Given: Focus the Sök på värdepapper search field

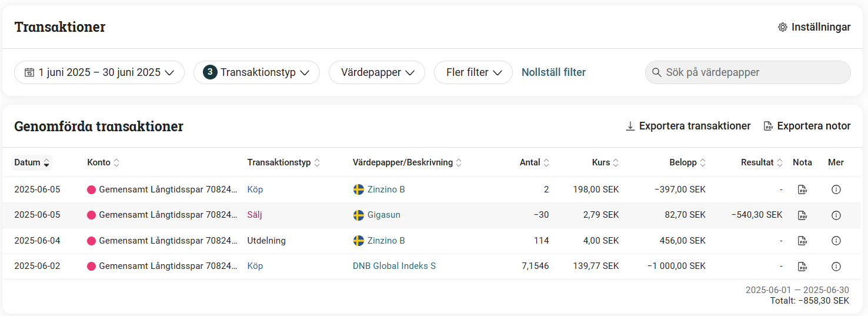Looking at the screenshot, I should (x=753, y=72).
